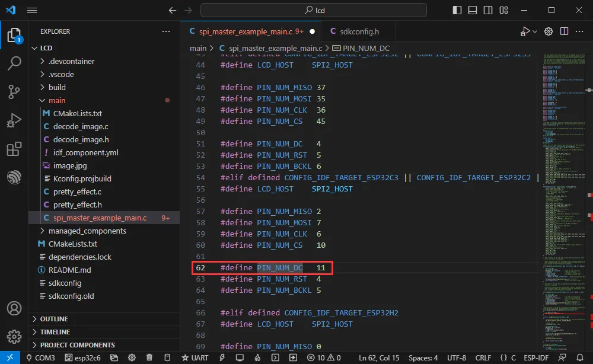593x364 pixels.
Task: Toggle the primary side bar visibility
Action: 457,11
